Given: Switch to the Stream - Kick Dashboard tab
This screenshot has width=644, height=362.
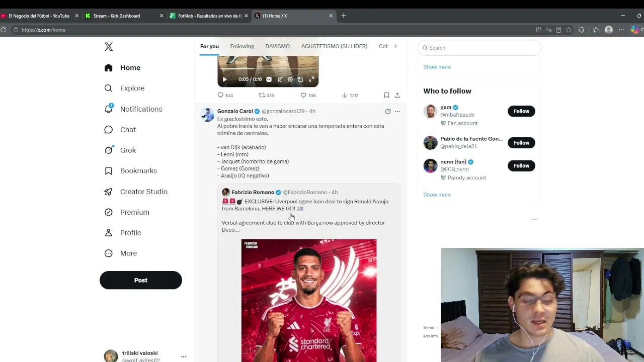Looking at the screenshot, I should click(x=124, y=16).
